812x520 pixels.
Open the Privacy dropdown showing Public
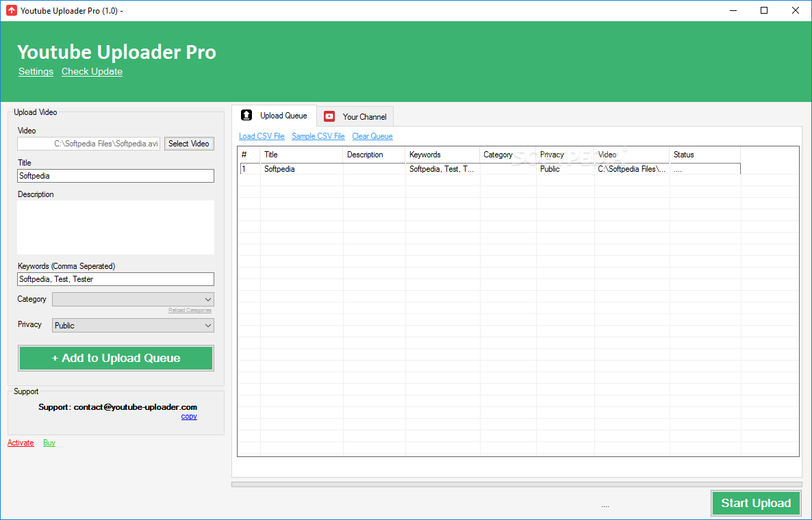click(x=133, y=326)
